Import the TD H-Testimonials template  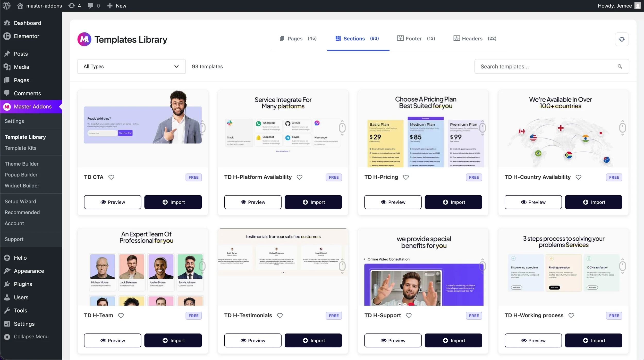(313, 340)
